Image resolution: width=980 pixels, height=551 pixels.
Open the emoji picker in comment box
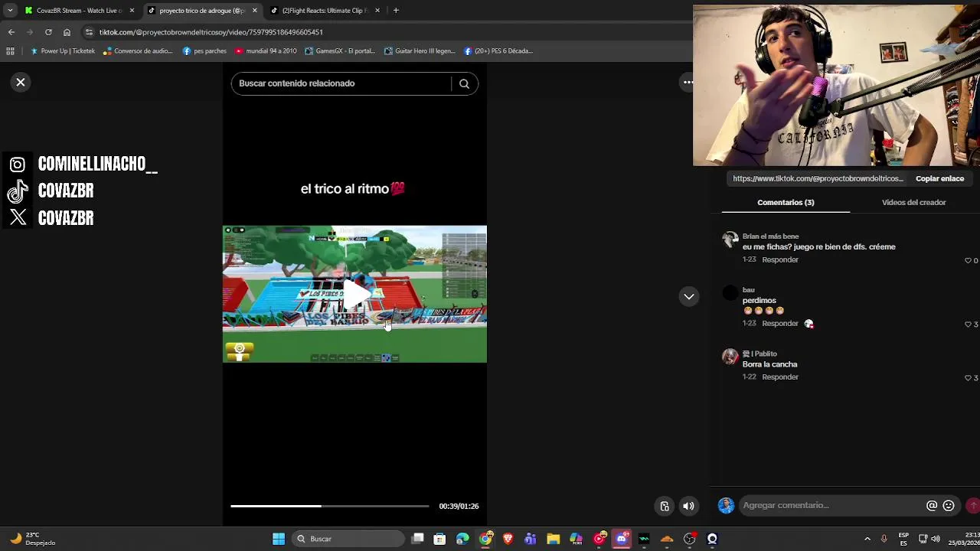click(x=949, y=505)
